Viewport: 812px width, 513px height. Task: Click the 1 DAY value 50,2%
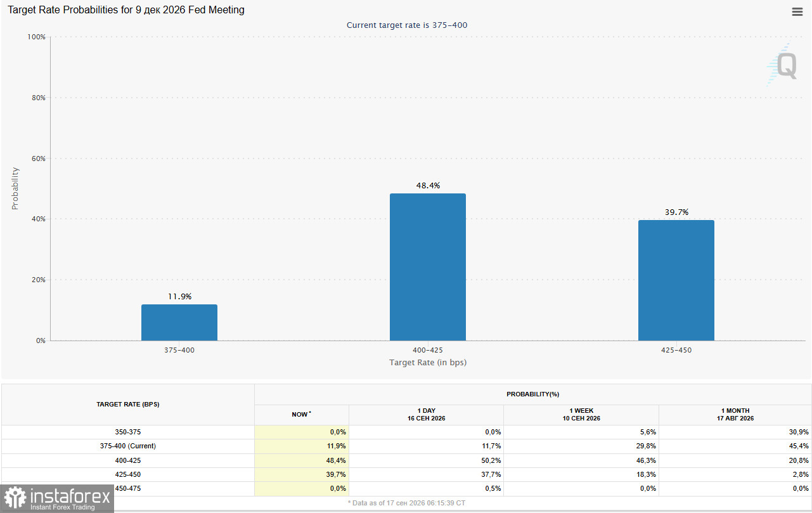(x=491, y=460)
